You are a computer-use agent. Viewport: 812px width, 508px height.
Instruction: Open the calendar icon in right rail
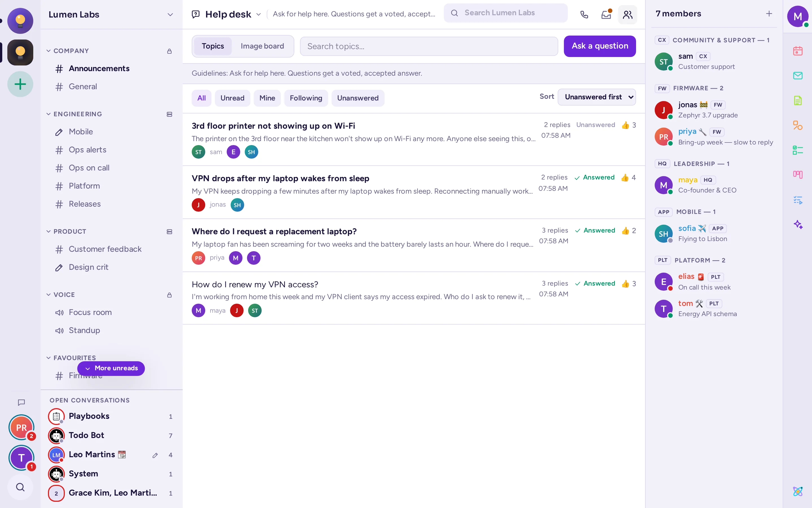point(798,51)
